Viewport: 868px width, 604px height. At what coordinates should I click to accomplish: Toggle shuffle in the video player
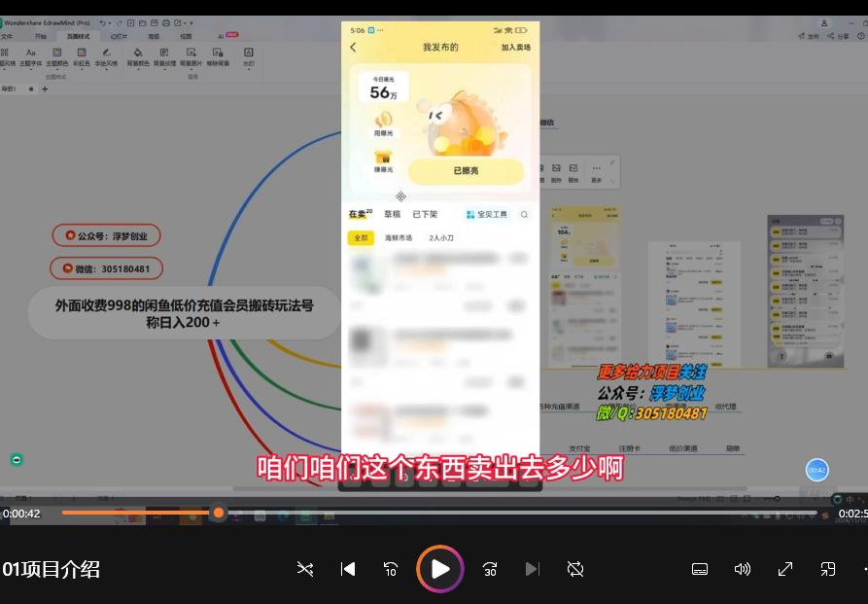[x=305, y=569]
